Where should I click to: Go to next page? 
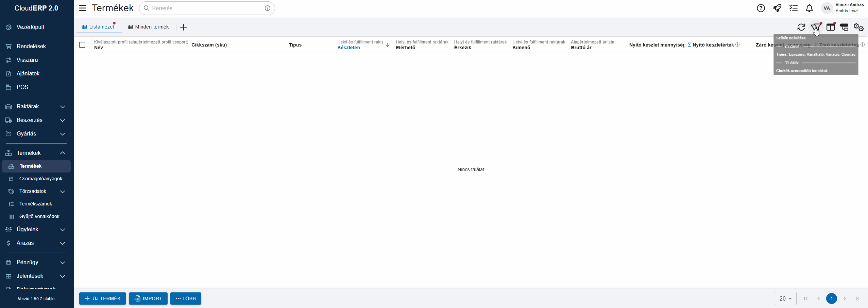(x=845, y=298)
